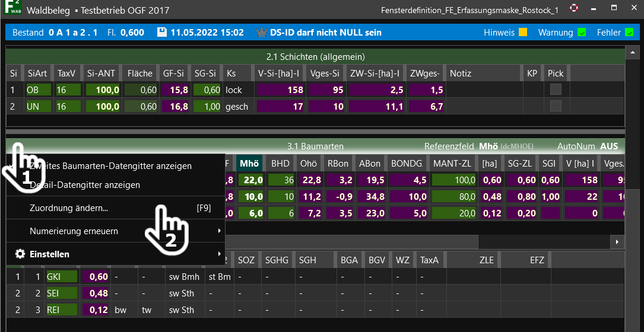Click the gear icon beside Einstellen
Image resolution: width=644 pixels, height=332 pixels.
click(x=20, y=254)
